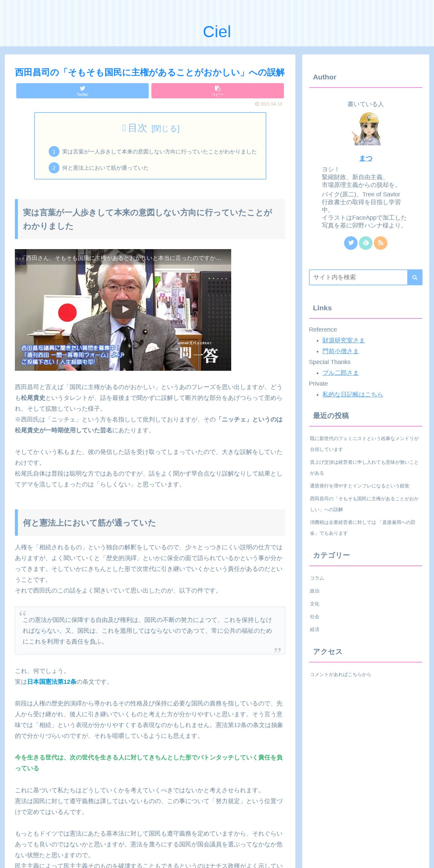Click the pink copy-URL button
The width and height of the screenshot is (434, 868).
[218, 91]
